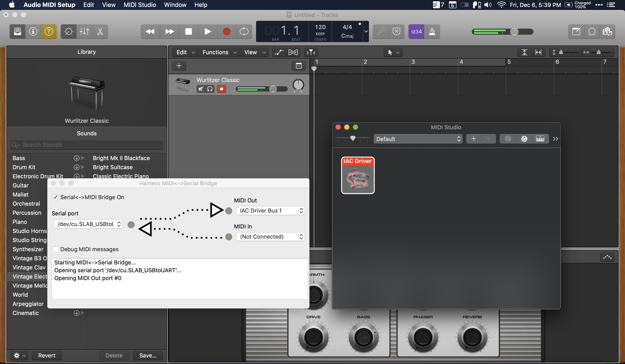Toggle Cycle mode loop button
625x364 pixels.
coord(244,31)
